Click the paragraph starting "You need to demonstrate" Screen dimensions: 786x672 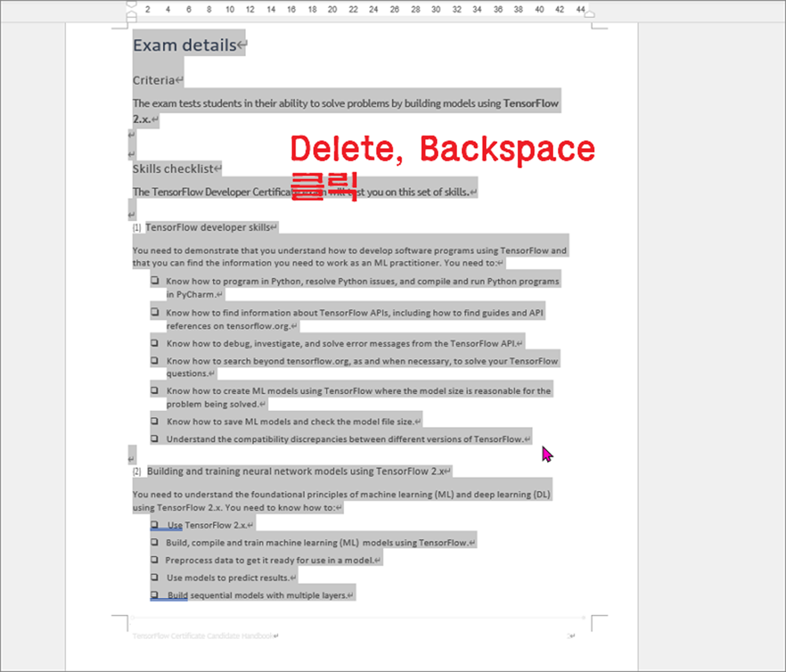(x=350, y=256)
